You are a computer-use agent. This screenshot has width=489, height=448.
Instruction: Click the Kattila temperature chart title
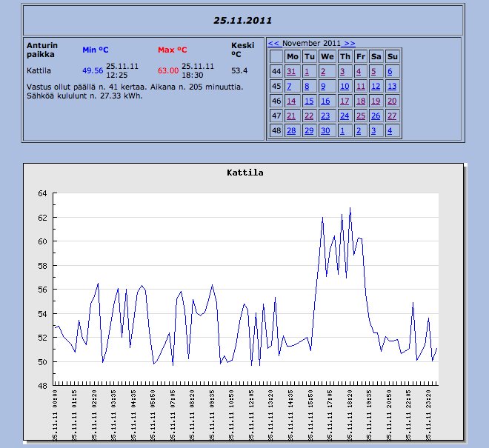[x=245, y=173]
